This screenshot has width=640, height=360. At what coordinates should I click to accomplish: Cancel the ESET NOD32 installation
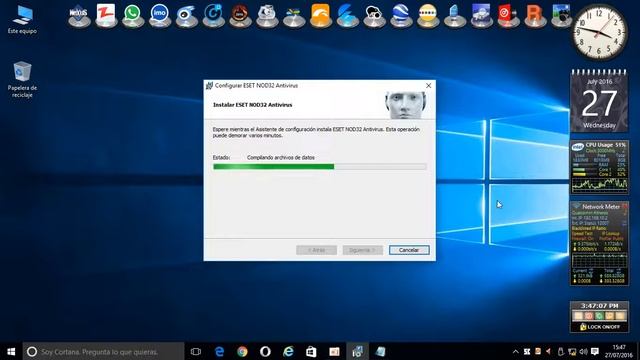pyautogui.click(x=409, y=250)
